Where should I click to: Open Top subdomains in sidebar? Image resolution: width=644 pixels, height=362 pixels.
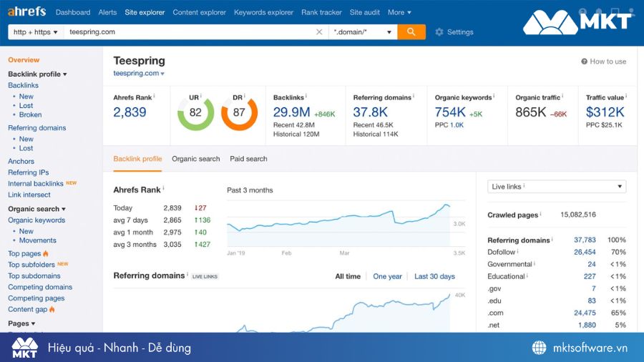pos(34,275)
